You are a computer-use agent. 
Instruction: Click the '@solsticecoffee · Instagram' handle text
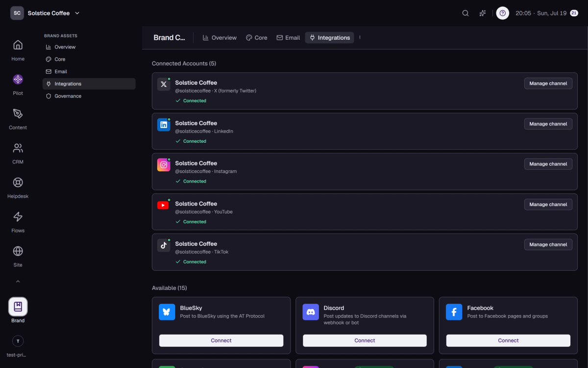206,172
